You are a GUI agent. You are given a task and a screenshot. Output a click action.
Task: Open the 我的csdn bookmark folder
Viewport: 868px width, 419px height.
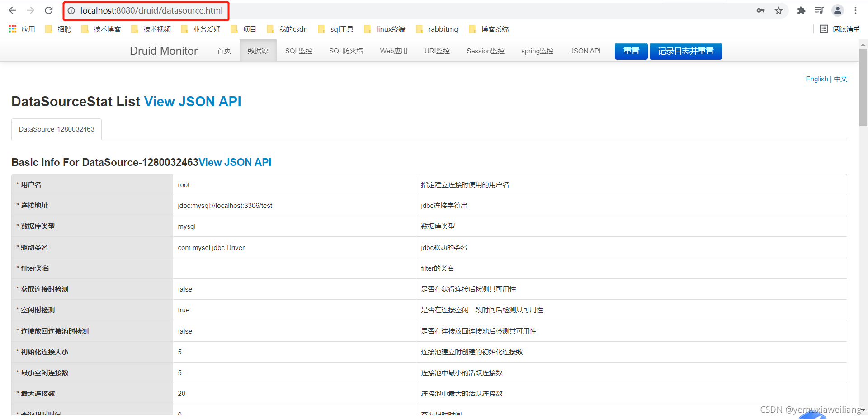287,29
